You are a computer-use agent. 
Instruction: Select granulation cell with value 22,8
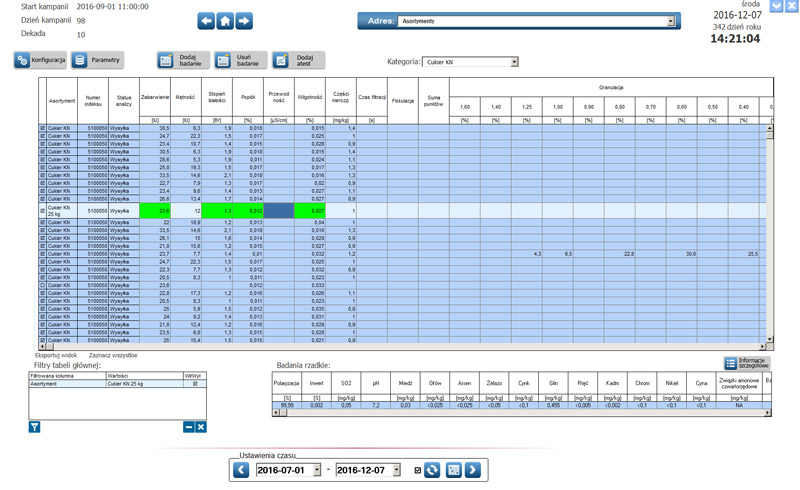point(619,254)
